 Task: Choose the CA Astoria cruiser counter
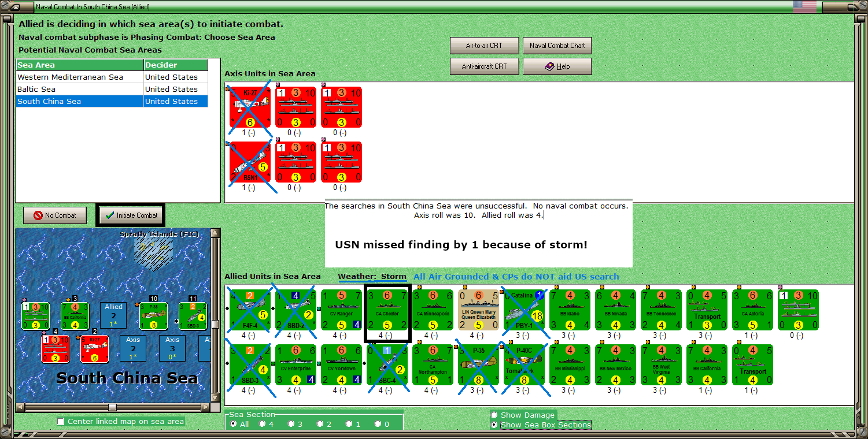pyautogui.click(x=752, y=310)
